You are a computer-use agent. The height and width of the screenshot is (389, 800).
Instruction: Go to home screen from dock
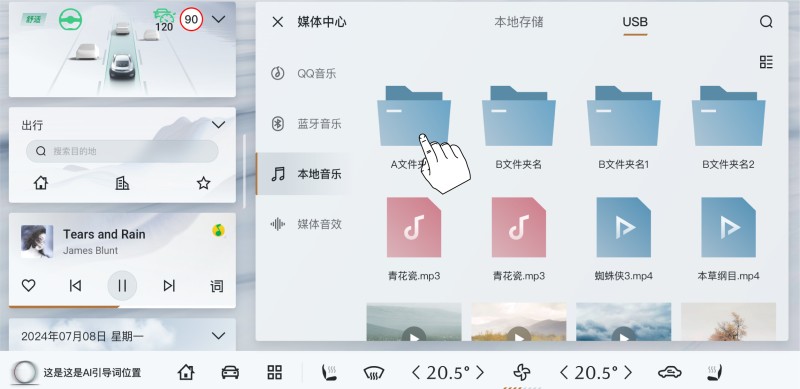tap(186, 372)
